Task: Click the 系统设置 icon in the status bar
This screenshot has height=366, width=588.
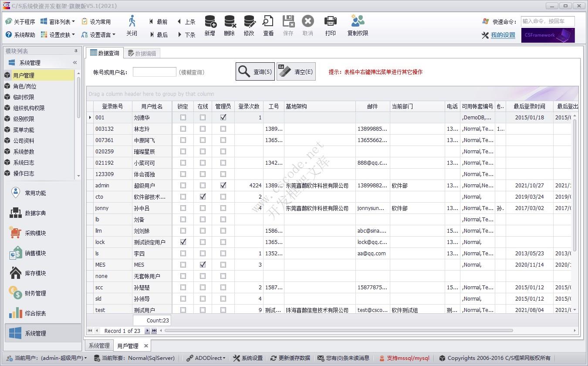Action: click(x=248, y=358)
